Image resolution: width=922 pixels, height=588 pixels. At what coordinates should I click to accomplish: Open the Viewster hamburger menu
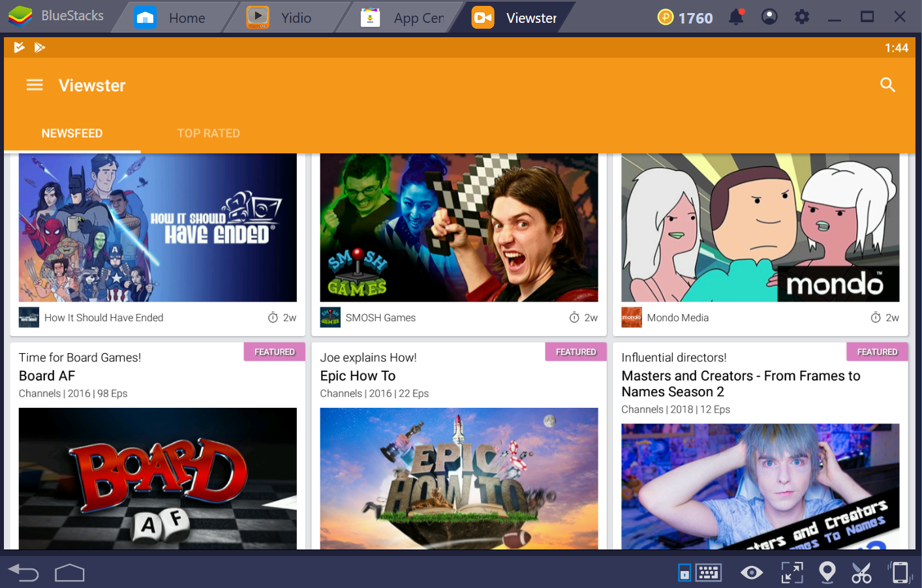35,85
